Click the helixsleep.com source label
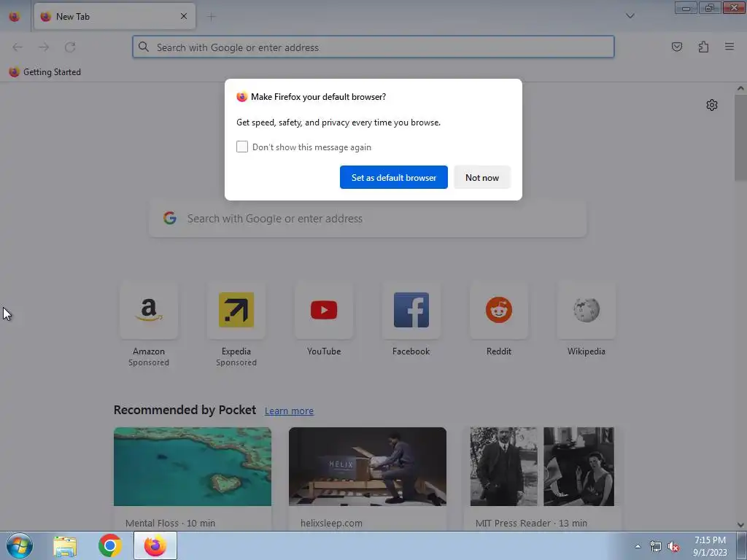This screenshot has height=560, width=747. tap(331, 523)
